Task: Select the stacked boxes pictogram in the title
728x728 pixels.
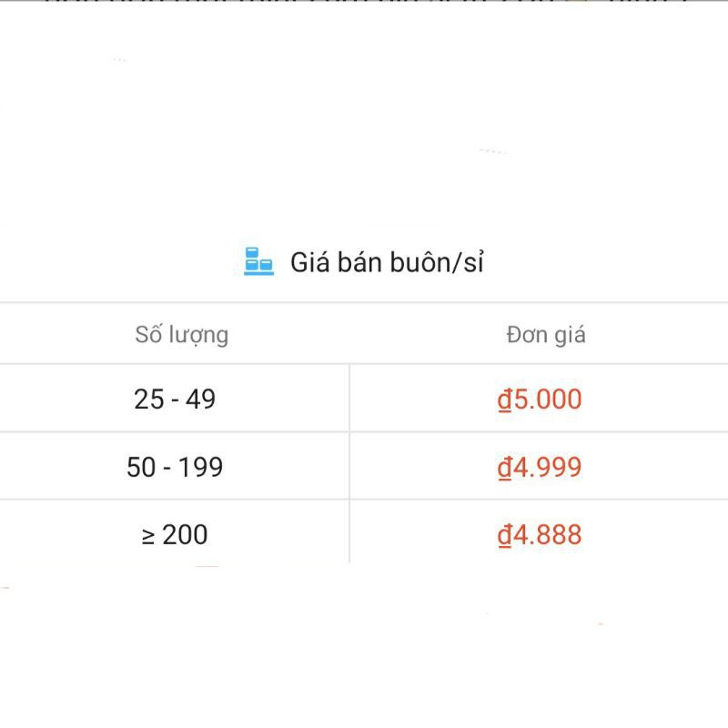Action: 258,261
